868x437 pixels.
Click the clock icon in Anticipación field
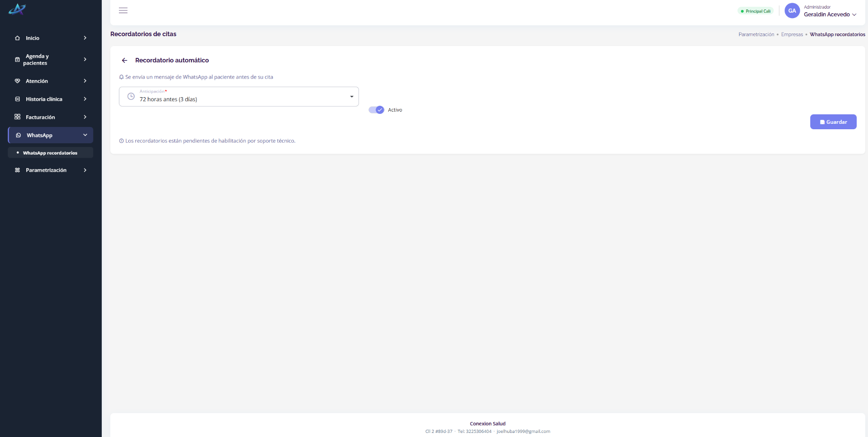point(131,96)
